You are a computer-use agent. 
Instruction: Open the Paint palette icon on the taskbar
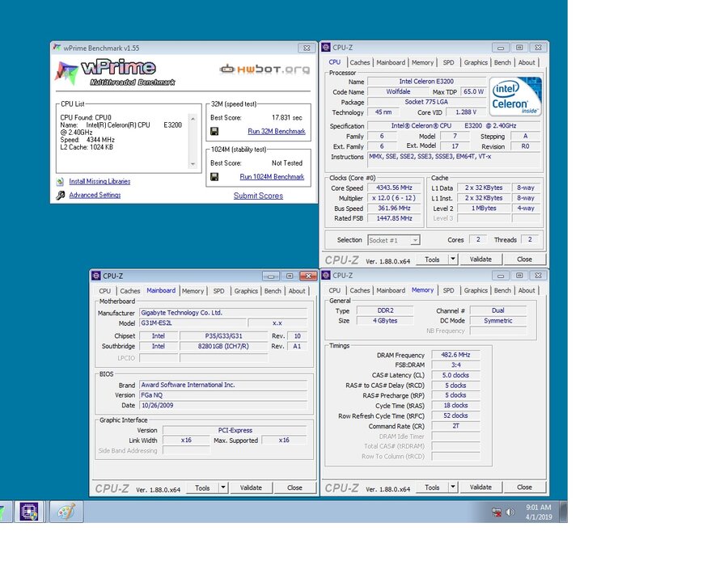pyautogui.click(x=66, y=512)
